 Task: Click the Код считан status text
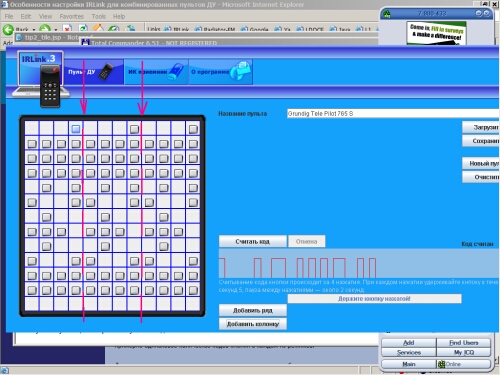[477, 244]
